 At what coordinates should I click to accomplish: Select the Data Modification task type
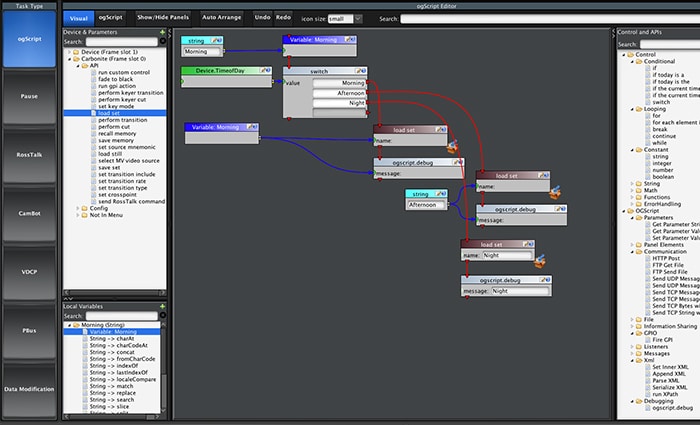[x=29, y=389]
